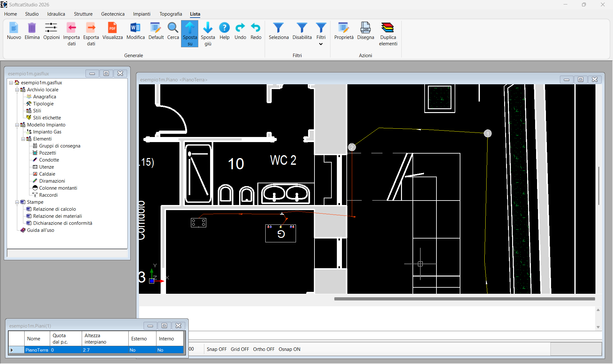This screenshot has height=364, width=613.
Task: Click Duplica elementi icon
Action: tap(388, 28)
